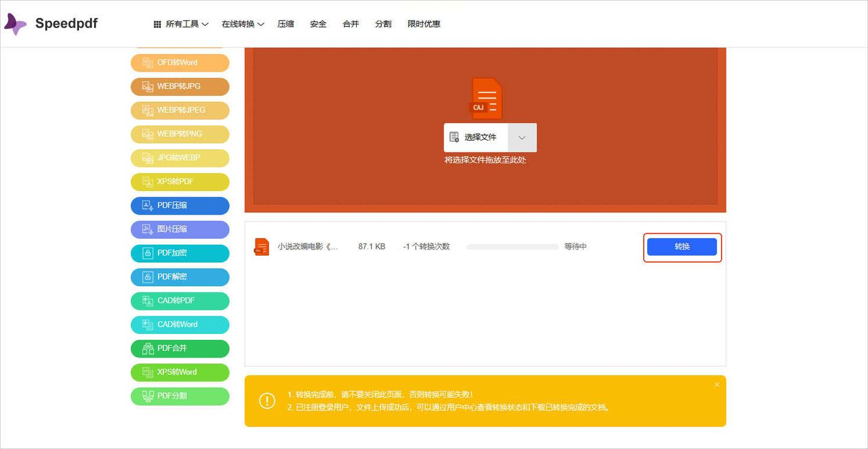Close the yellow notice banner
Viewport: 868px width, 449px height.
point(717,385)
